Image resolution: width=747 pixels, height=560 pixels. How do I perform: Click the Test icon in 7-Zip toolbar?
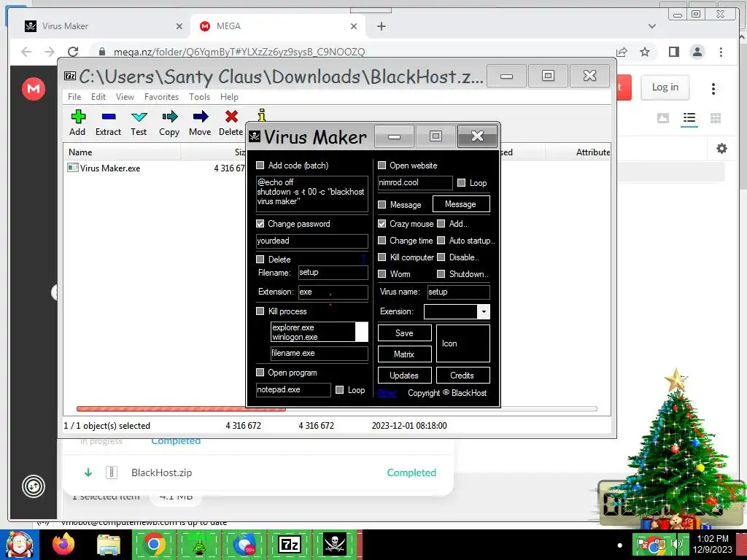tap(139, 117)
